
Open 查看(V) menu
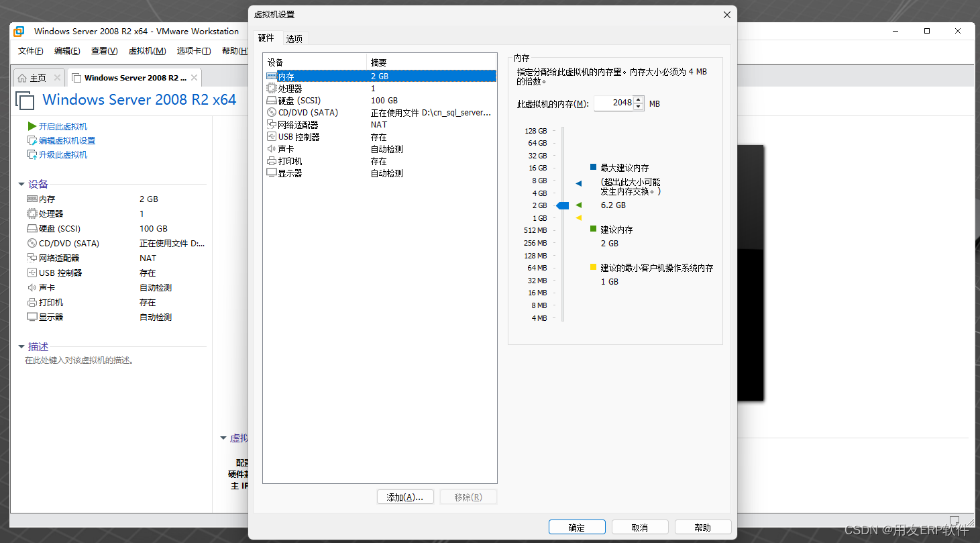(x=104, y=51)
